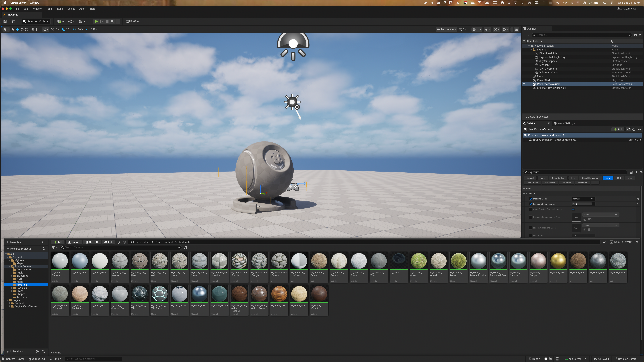The height and width of the screenshot is (362, 644).
Task: Select the Translate (move) gizmo tool
Action: click(18, 29)
